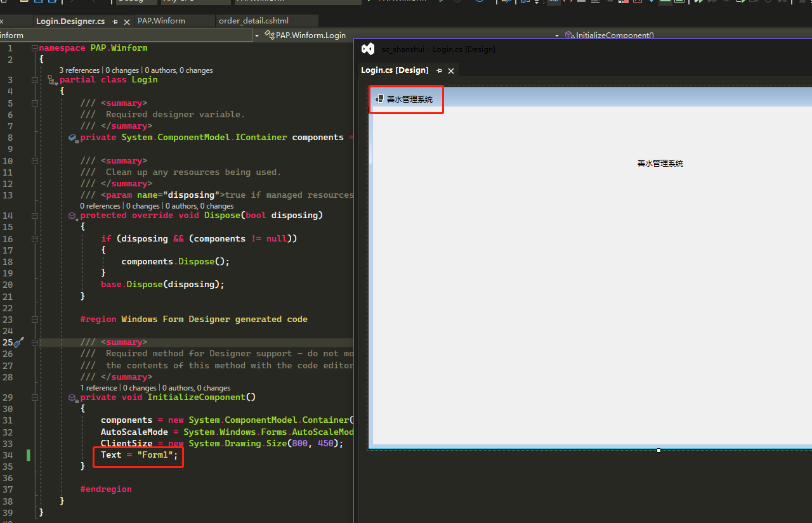Click 'base.Dispose(disposing);' statement

click(x=163, y=285)
